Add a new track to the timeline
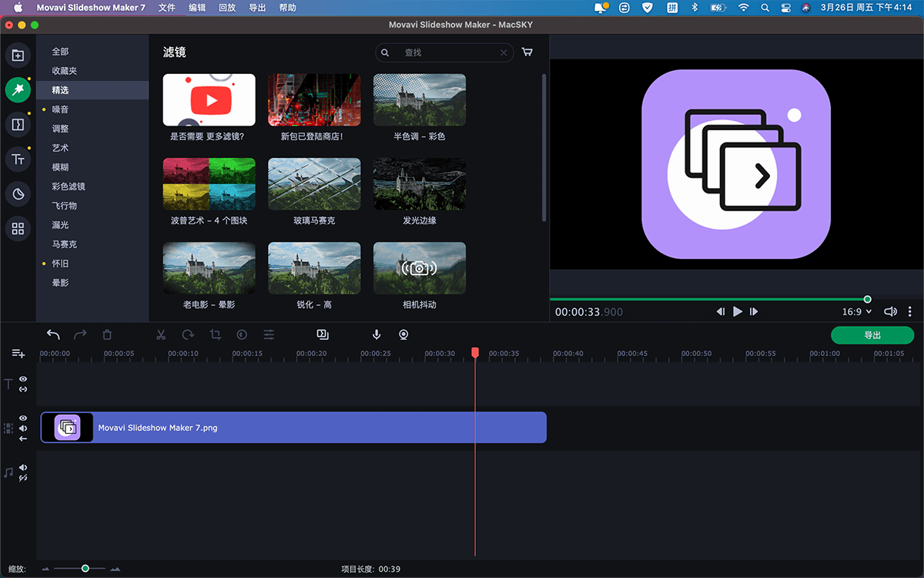The image size is (924, 578). click(x=18, y=354)
